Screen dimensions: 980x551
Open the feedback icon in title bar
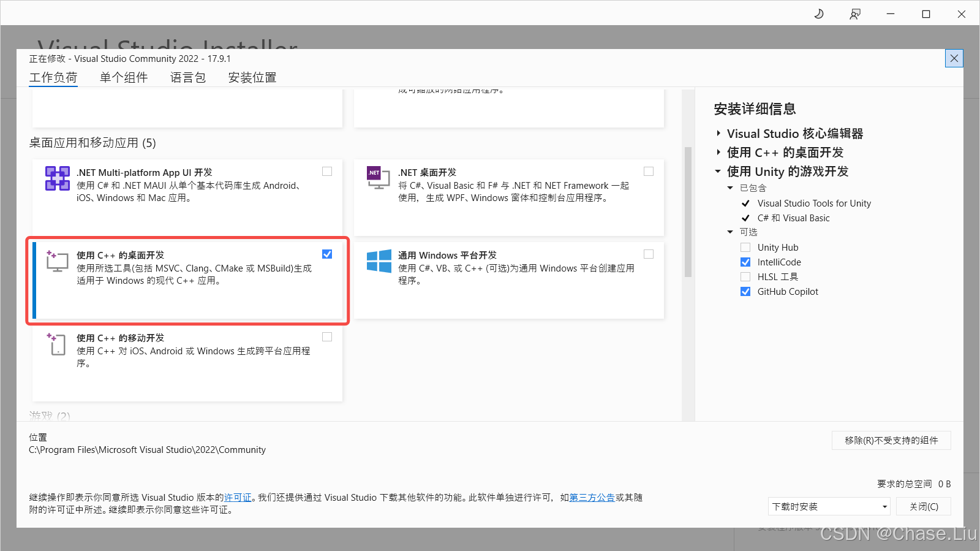coord(855,13)
